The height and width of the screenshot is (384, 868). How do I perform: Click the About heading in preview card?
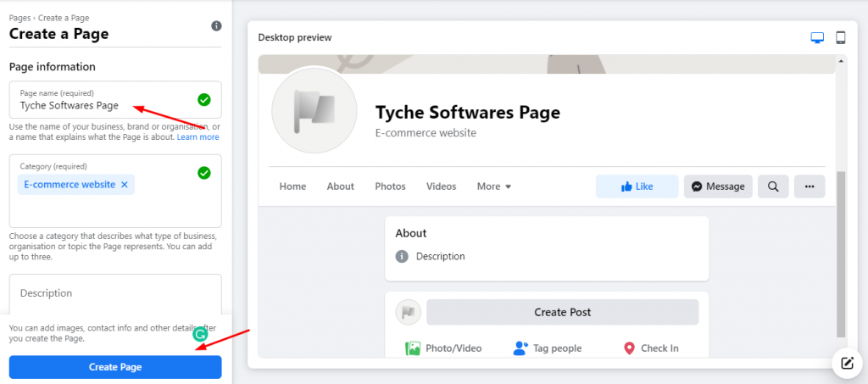coord(411,233)
